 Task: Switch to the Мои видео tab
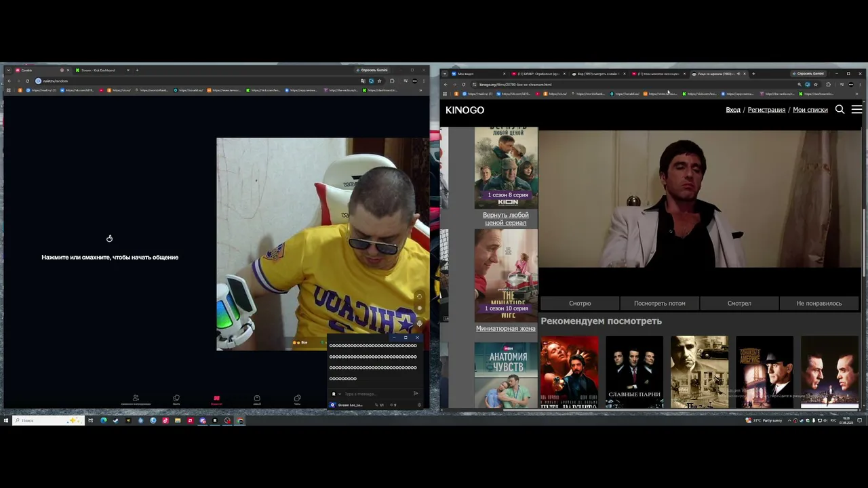pyautogui.click(x=477, y=73)
